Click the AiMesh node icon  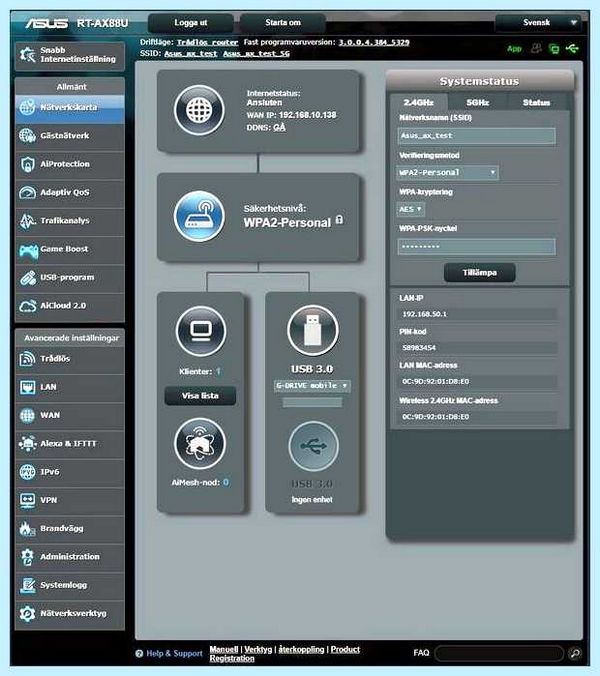pos(200,444)
